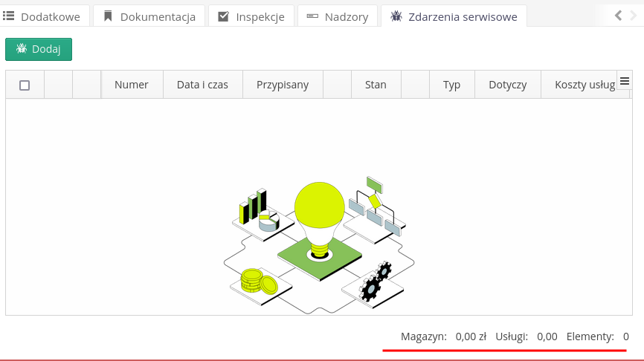The height and width of the screenshot is (361, 644).
Task: Click the bug icon on Zdarzenia serwisowe tab
Action: pos(397,16)
